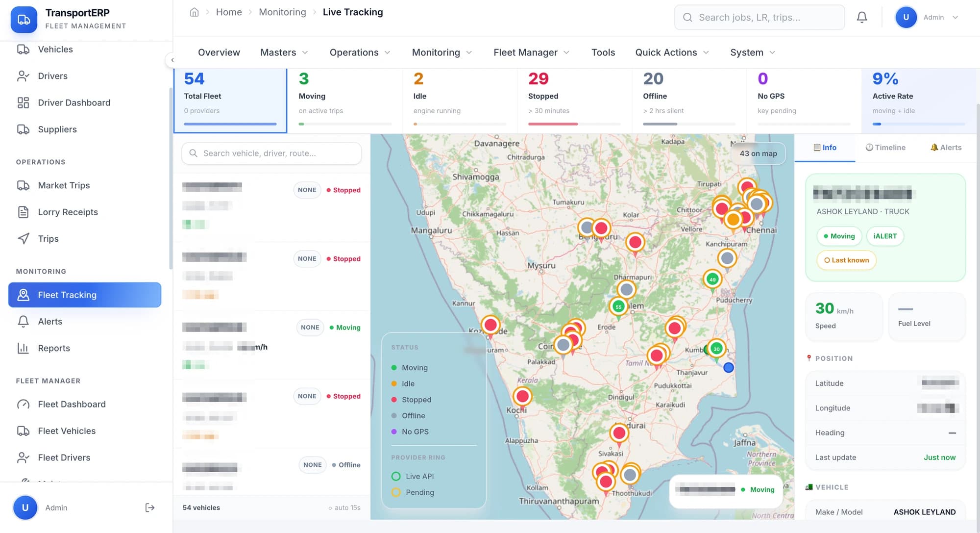980x533 pixels.
Task: Open Reports in the sidebar
Action: (85, 348)
